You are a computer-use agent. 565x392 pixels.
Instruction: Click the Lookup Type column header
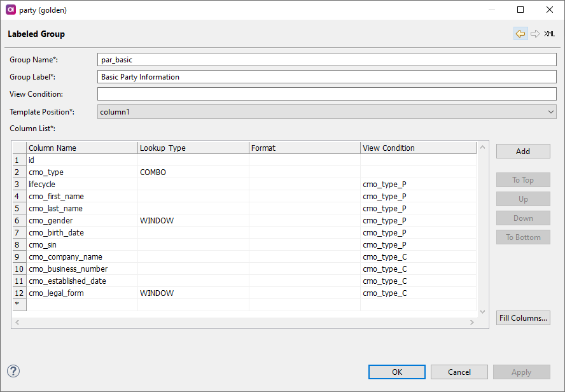click(x=193, y=148)
